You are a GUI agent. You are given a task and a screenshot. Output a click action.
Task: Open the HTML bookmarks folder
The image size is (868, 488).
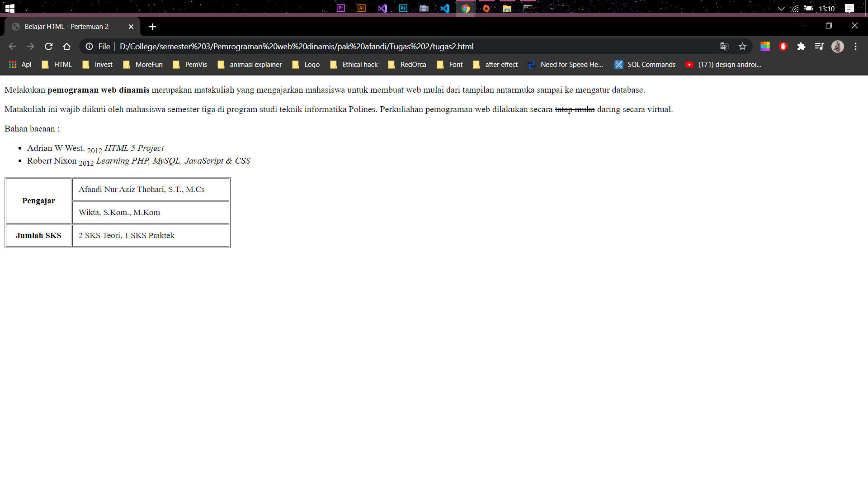click(57, 65)
